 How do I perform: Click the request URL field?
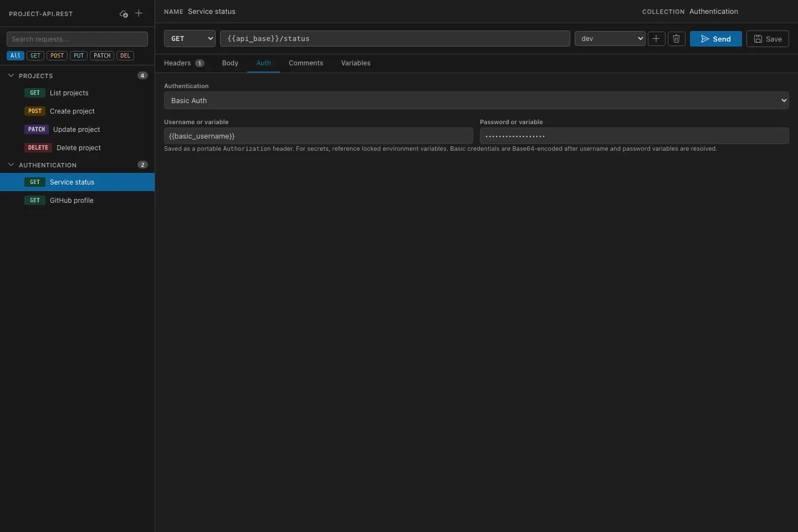395,39
